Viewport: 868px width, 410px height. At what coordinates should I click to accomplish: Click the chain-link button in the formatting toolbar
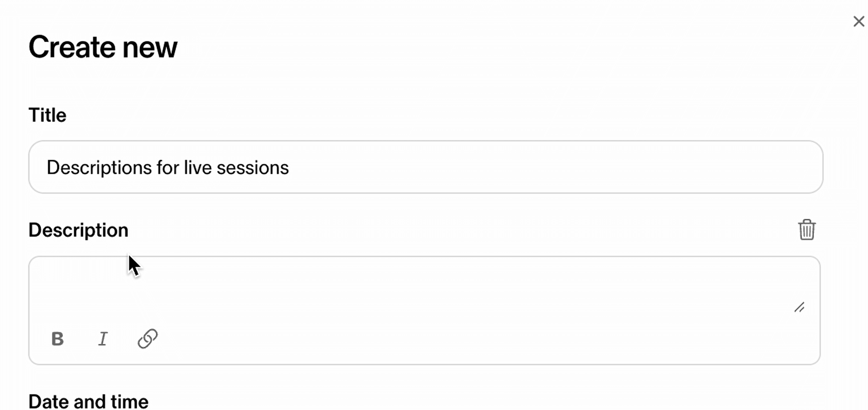point(148,339)
